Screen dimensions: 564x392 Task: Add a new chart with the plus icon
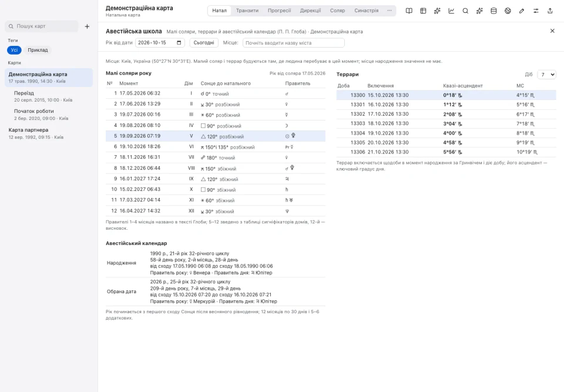point(87,26)
